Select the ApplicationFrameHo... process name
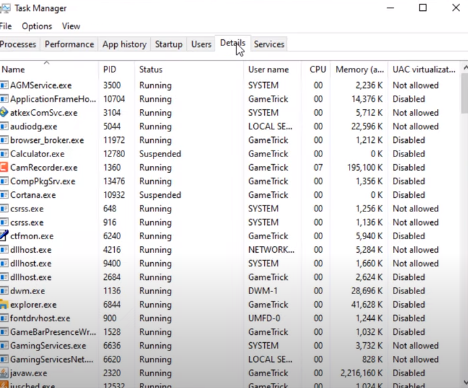The image size is (468, 388). [x=53, y=99]
